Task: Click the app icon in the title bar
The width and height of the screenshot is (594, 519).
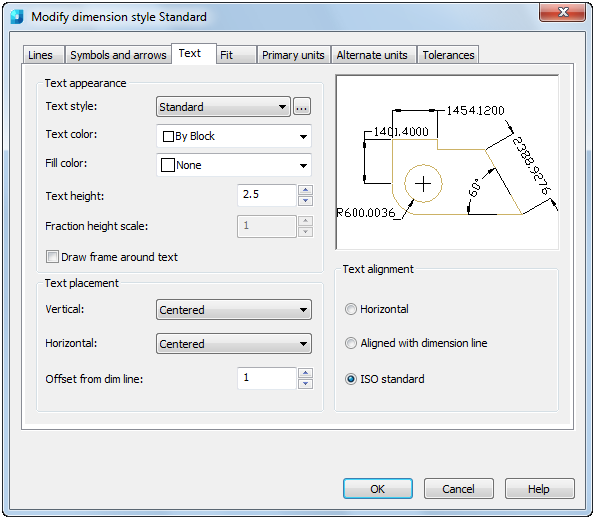Action: click(x=17, y=17)
